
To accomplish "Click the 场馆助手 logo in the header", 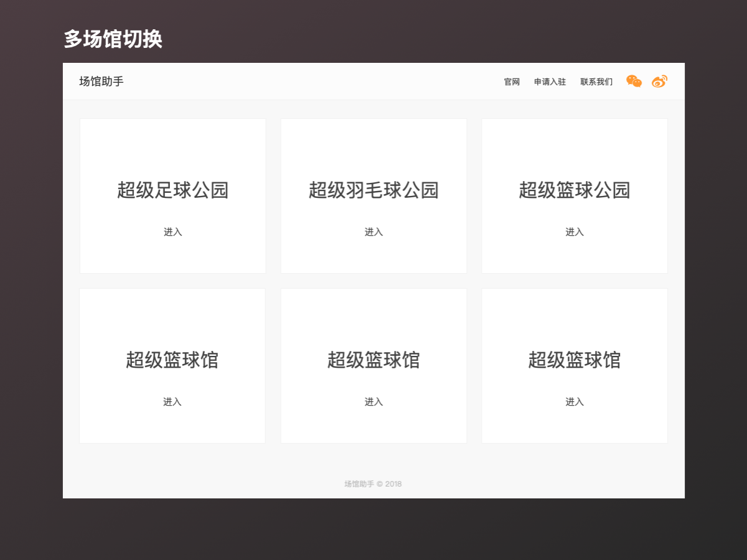I will point(101,82).
